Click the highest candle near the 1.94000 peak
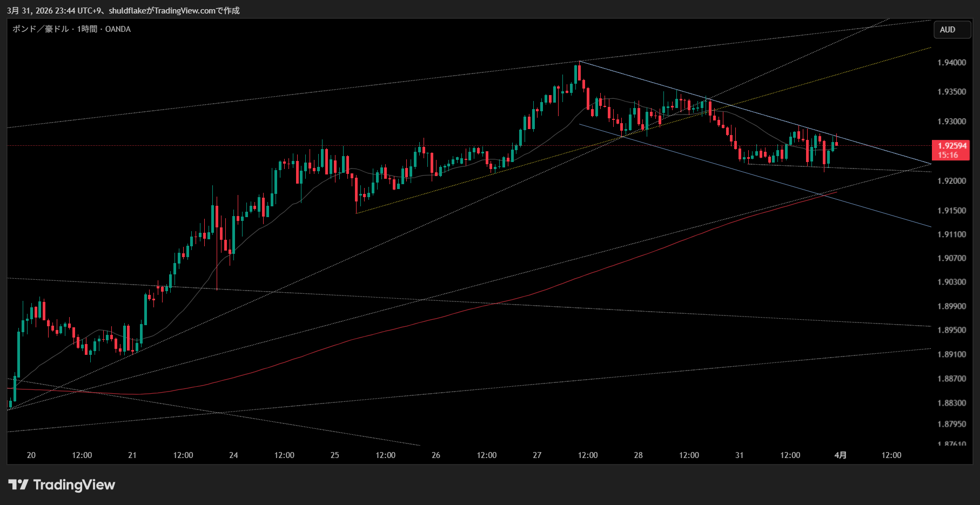 pos(579,73)
